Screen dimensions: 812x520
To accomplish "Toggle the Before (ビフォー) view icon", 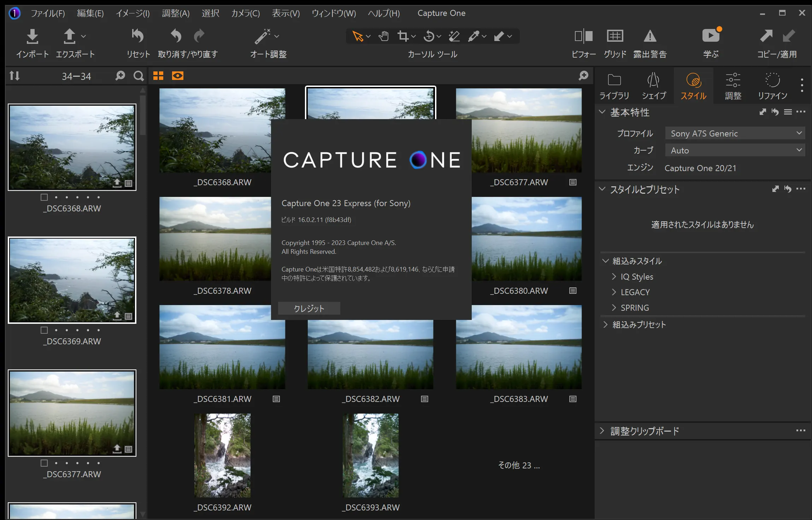I will [583, 36].
